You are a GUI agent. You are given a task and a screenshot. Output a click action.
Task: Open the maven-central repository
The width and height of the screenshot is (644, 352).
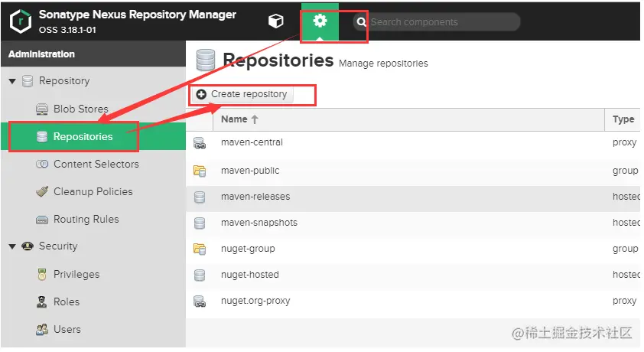252,142
